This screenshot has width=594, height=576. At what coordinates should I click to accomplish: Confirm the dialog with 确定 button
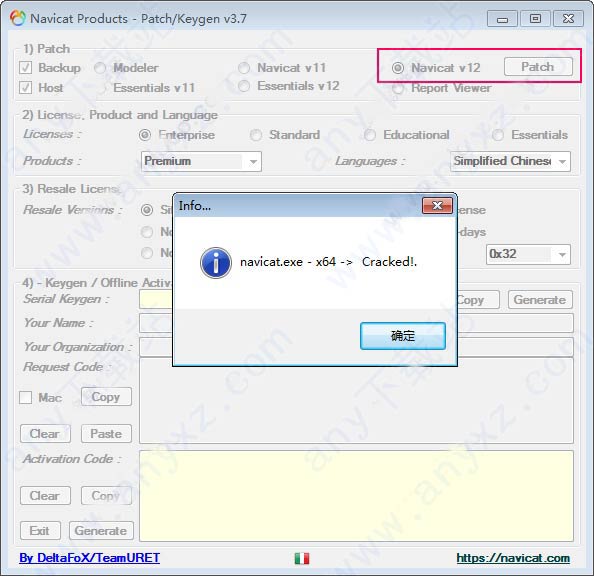(403, 336)
